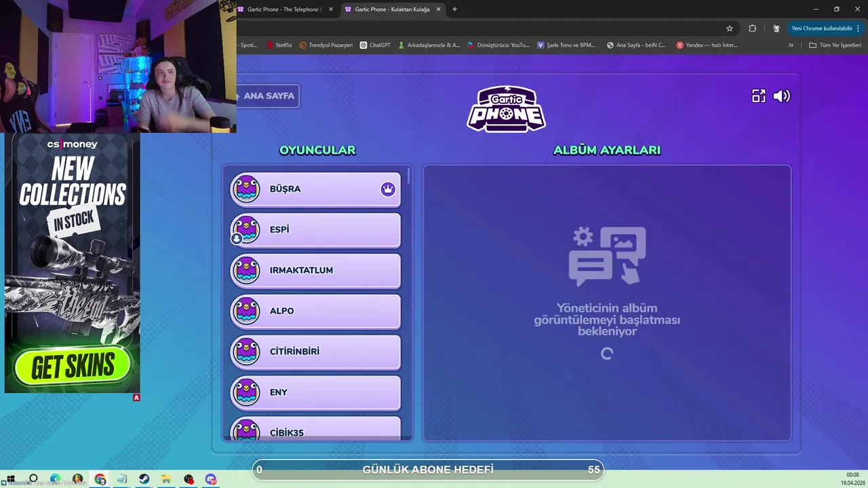Click the ALBÜM AYARLARI heading
The width and height of the screenshot is (868, 488).
[607, 150]
